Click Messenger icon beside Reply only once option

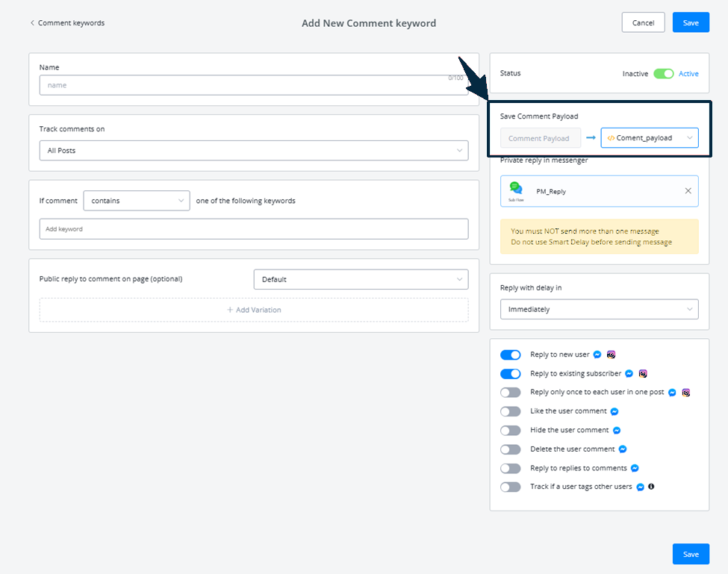pyautogui.click(x=672, y=393)
